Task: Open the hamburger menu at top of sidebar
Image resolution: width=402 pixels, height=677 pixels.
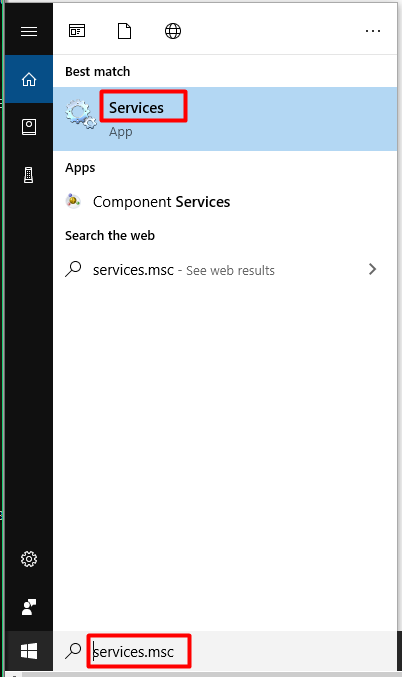Action: click(29, 31)
